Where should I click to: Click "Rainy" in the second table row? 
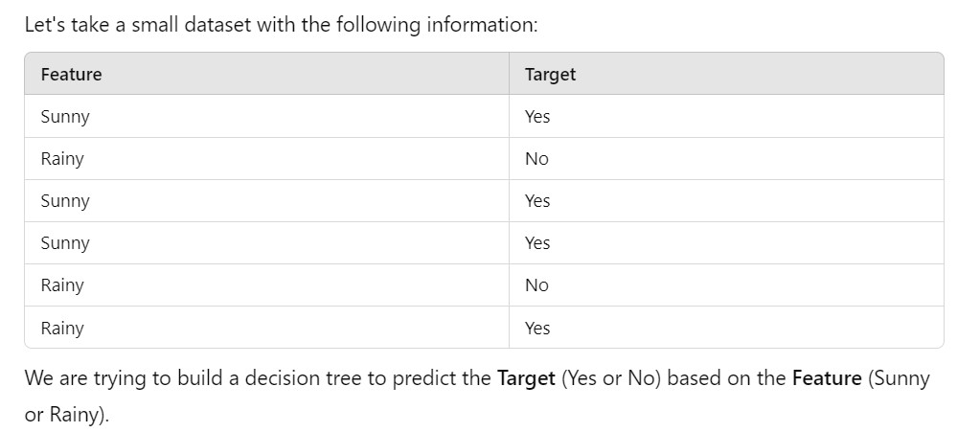62,159
